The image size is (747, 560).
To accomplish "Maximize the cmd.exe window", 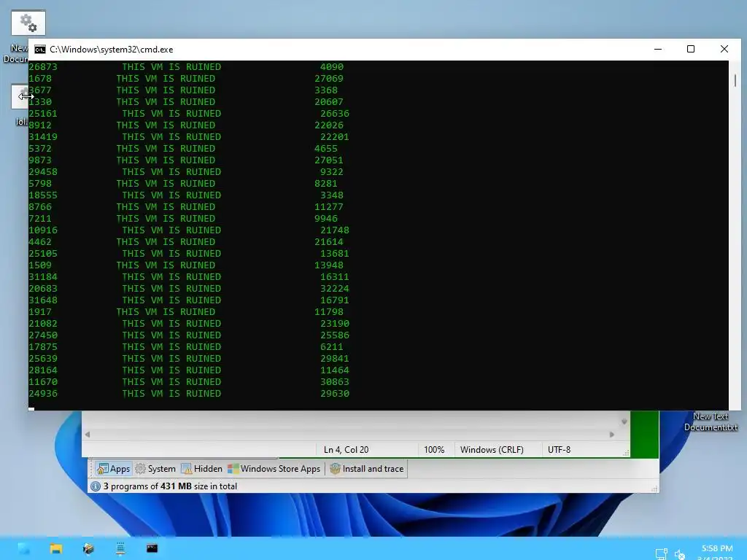I will point(691,49).
